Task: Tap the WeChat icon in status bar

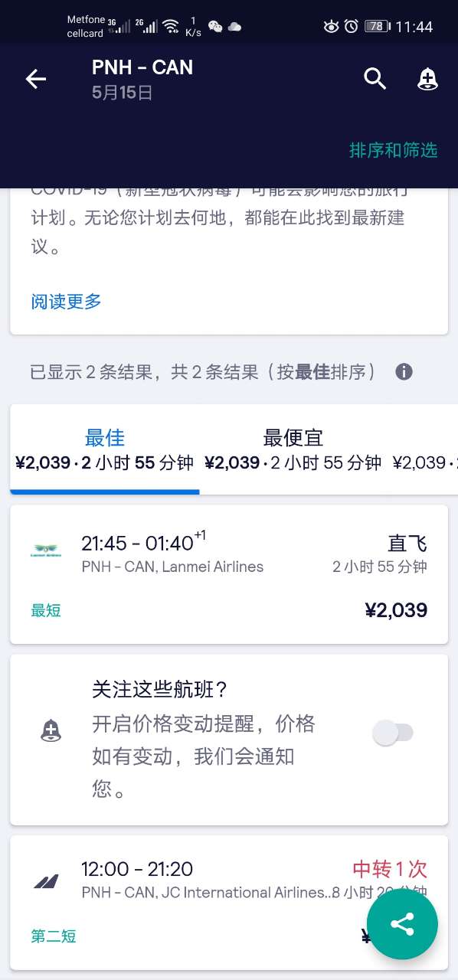Action: tap(216, 27)
